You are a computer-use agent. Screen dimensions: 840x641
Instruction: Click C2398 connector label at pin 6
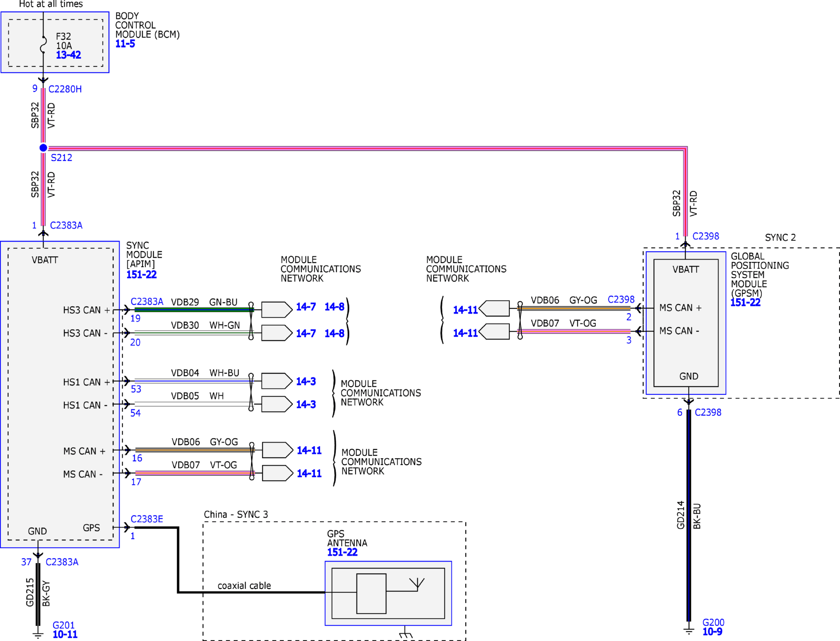click(x=708, y=412)
